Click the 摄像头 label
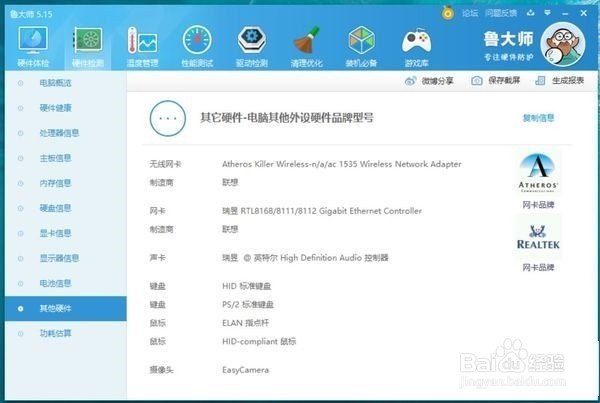The height and width of the screenshot is (403, 600). click(x=161, y=370)
